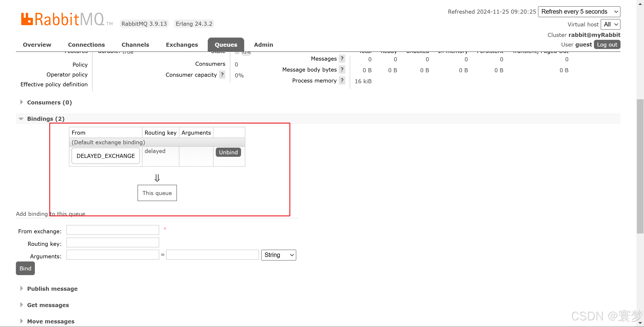This screenshot has width=644, height=327.
Task: Click the Unbind button for DELAYED_EXCHANGE
Action: [x=228, y=152]
